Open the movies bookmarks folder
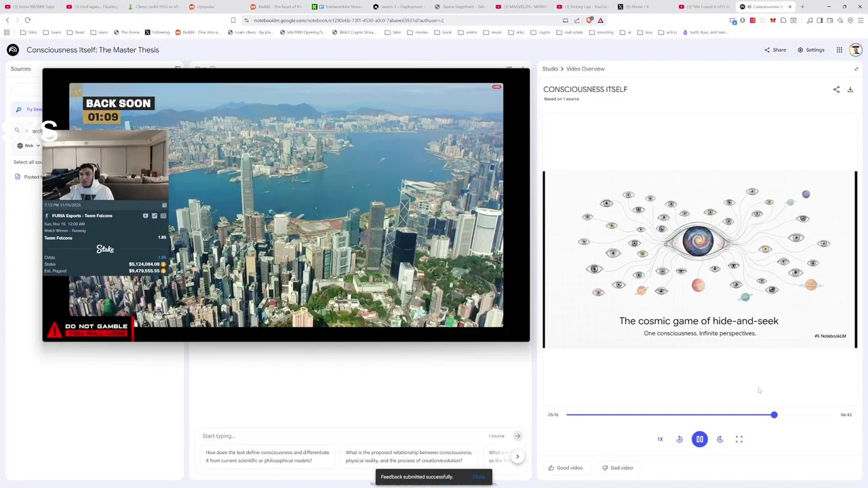 tap(418, 32)
